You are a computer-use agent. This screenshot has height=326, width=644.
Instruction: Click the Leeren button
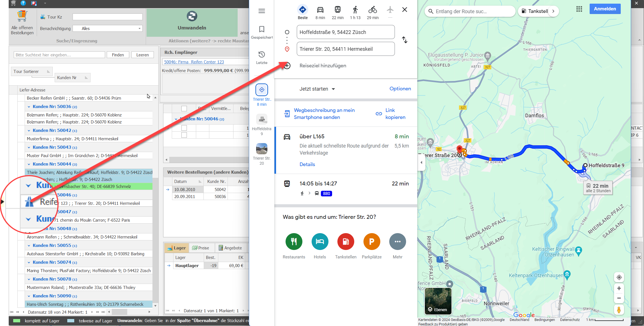pos(142,55)
